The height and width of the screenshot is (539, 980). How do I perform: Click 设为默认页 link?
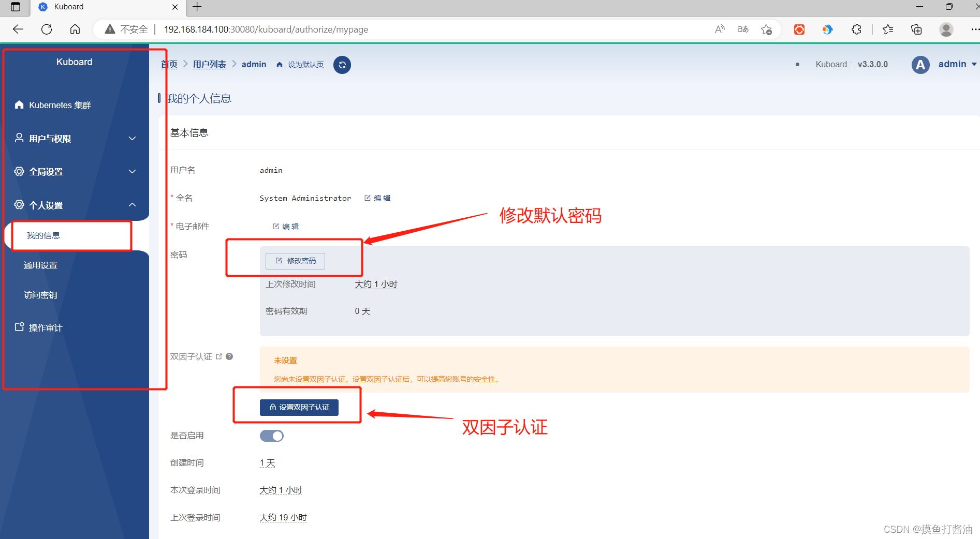pos(306,65)
